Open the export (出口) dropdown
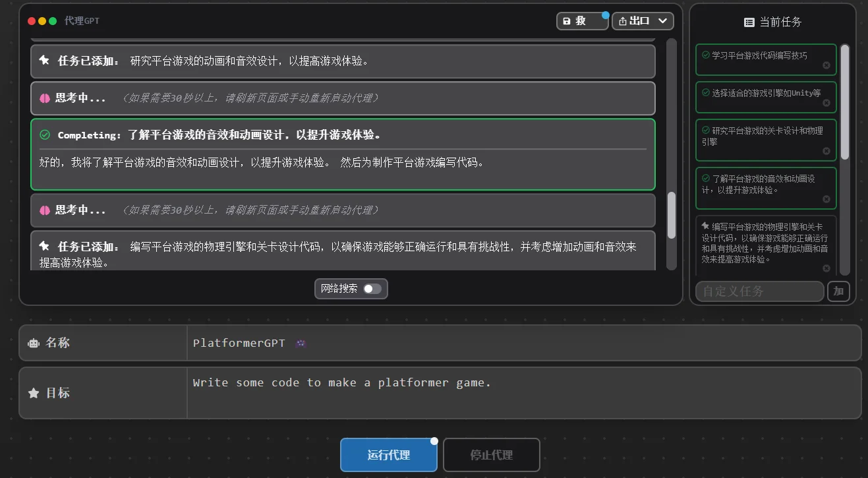 tap(643, 21)
